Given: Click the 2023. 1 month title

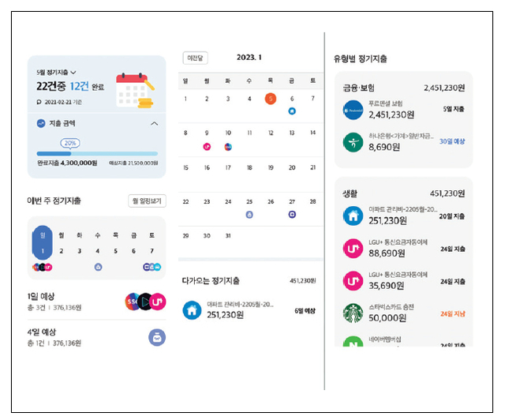Looking at the screenshot, I should (x=249, y=58).
